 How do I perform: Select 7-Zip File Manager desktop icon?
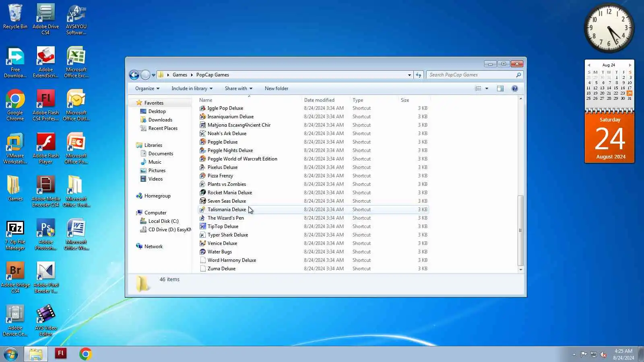15,235
